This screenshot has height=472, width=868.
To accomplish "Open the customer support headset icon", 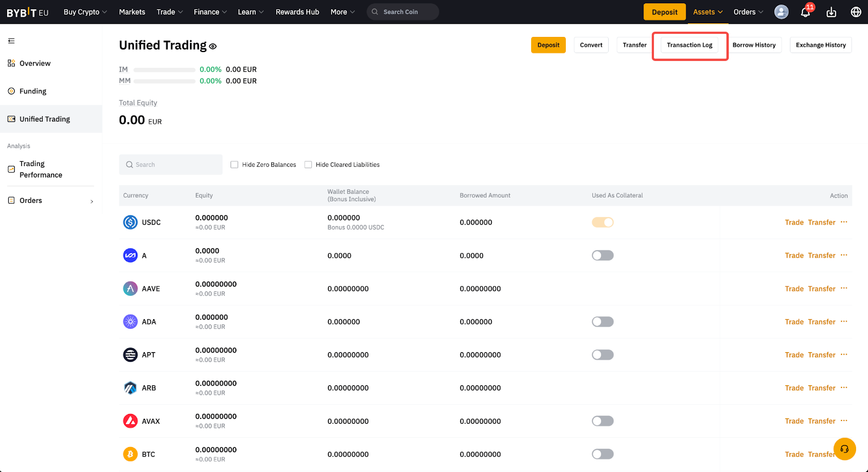I will pyautogui.click(x=844, y=449).
